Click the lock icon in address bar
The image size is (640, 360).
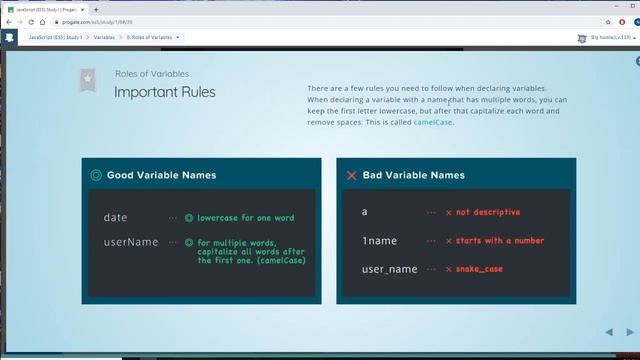57,22
